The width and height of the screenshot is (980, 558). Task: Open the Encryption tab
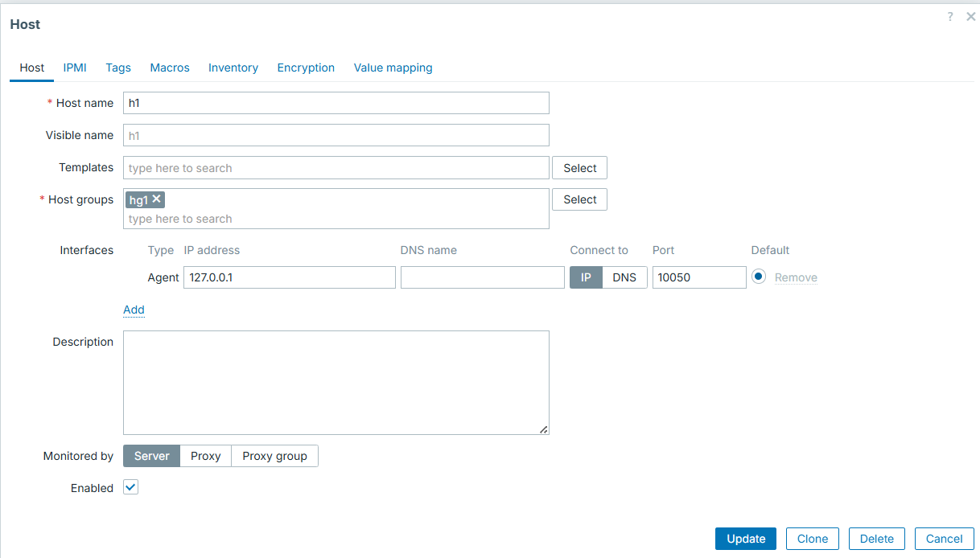click(x=306, y=68)
